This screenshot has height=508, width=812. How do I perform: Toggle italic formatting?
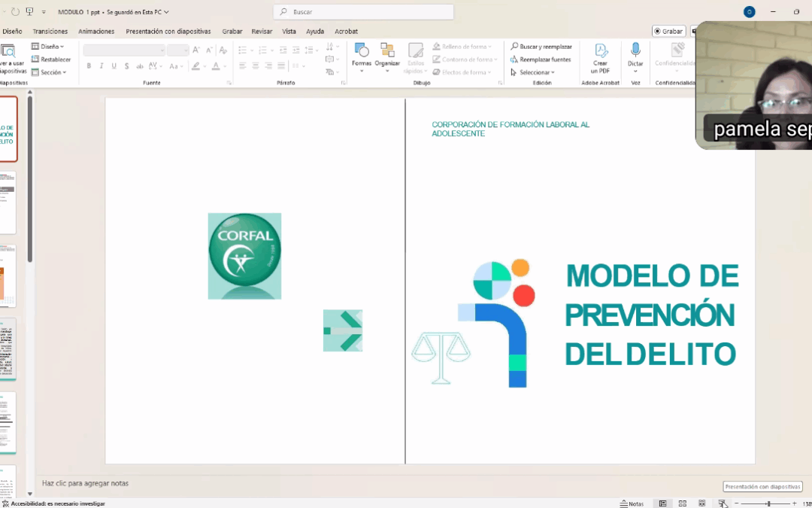101,66
